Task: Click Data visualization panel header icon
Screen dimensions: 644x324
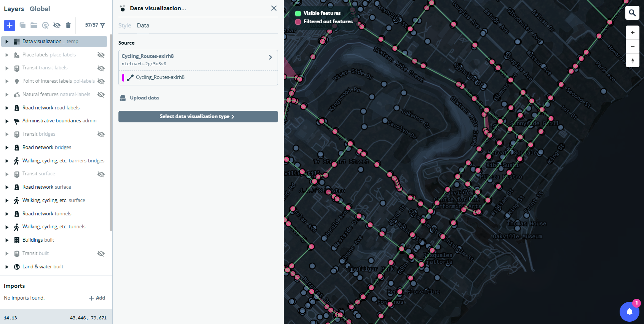Action: (122, 8)
